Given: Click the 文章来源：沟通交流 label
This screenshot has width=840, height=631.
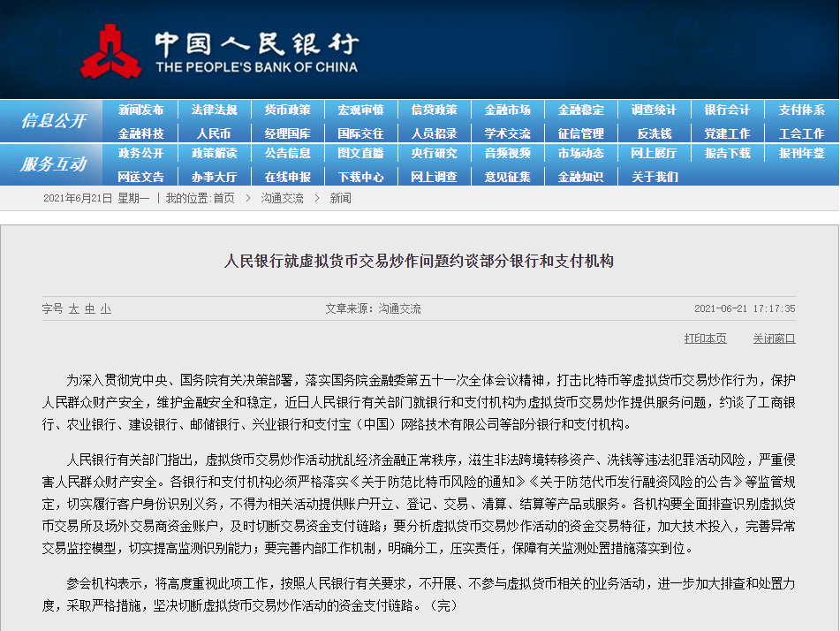Looking at the screenshot, I should pyautogui.click(x=373, y=308).
